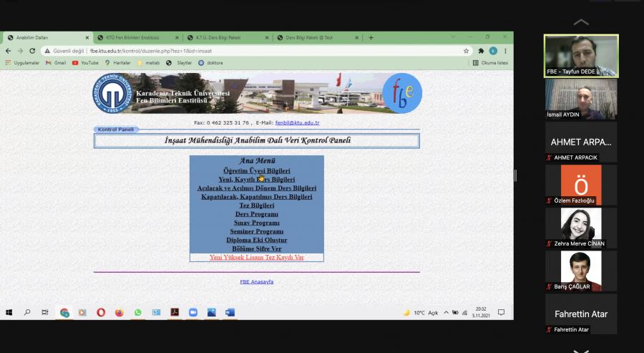Open the Haritalar maps bookmark

point(118,63)
